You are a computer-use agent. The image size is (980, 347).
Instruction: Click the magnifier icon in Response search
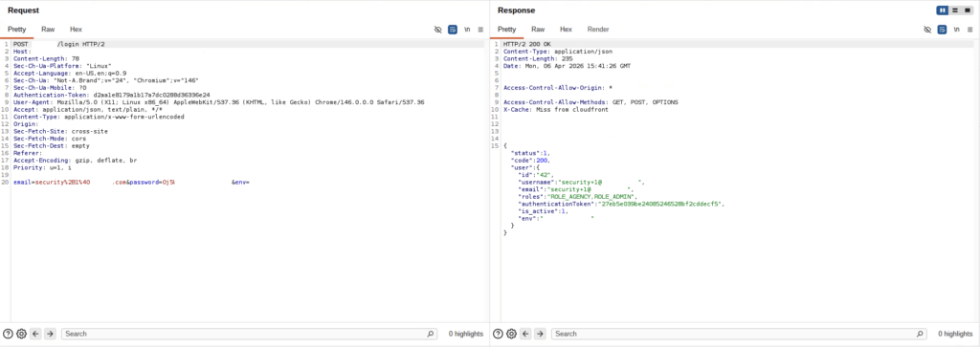tap(920, 334)
